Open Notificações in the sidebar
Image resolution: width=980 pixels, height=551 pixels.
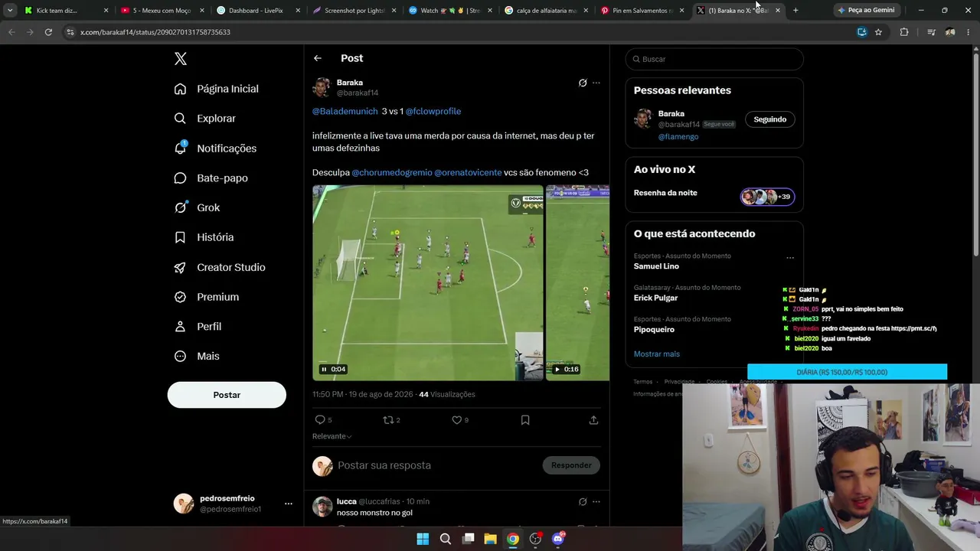215,148
